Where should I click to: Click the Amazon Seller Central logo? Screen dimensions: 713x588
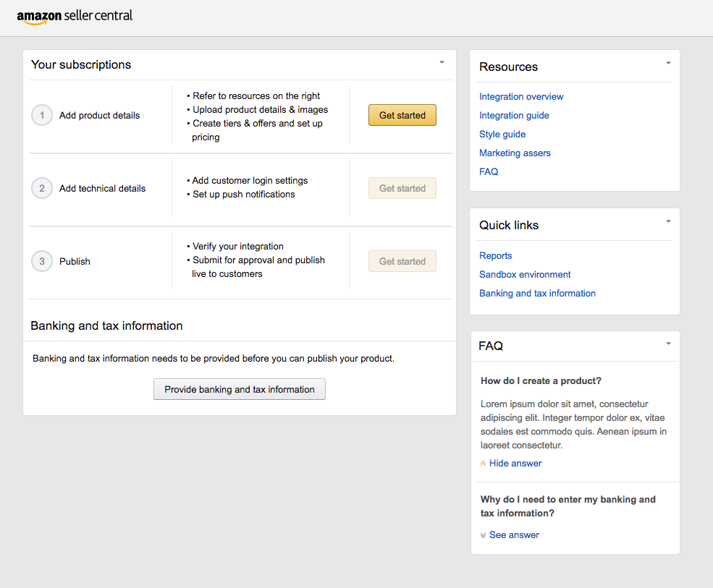tap(75, 17)
